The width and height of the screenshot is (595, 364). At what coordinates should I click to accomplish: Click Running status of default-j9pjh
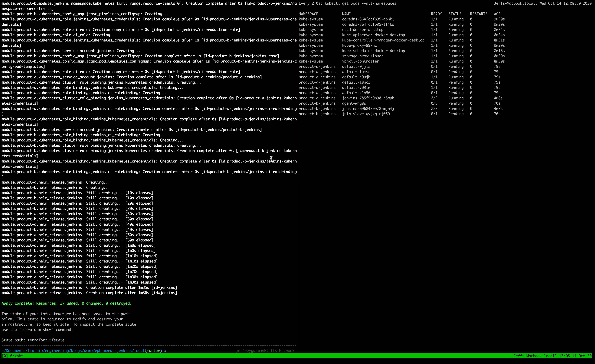pos(456,77)
